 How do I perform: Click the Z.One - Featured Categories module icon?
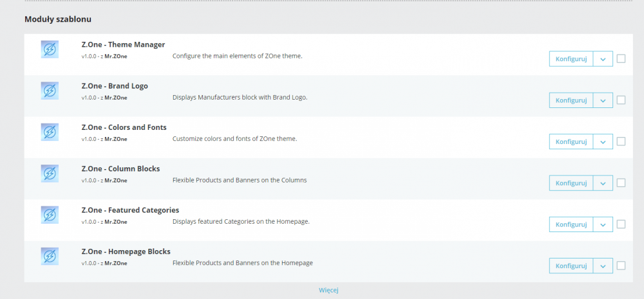(x=50, y=215)
